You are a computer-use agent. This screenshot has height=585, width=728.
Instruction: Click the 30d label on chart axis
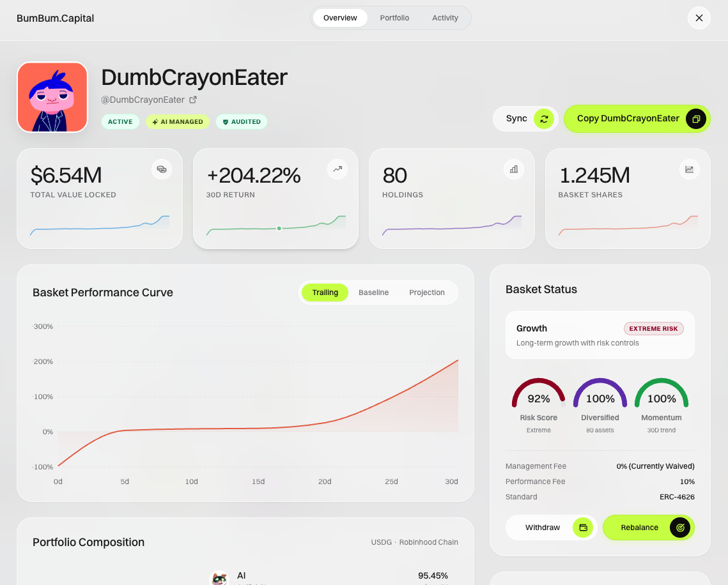[451, 482]
